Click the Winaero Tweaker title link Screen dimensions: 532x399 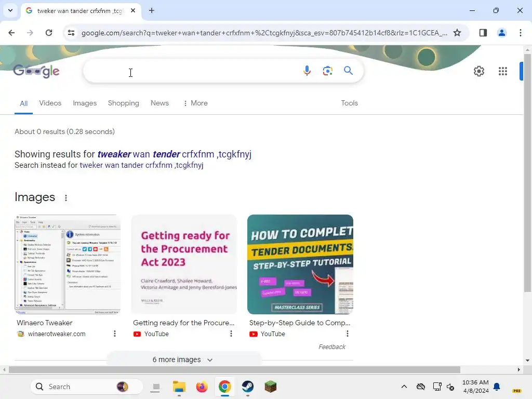(x=45, y=323)
